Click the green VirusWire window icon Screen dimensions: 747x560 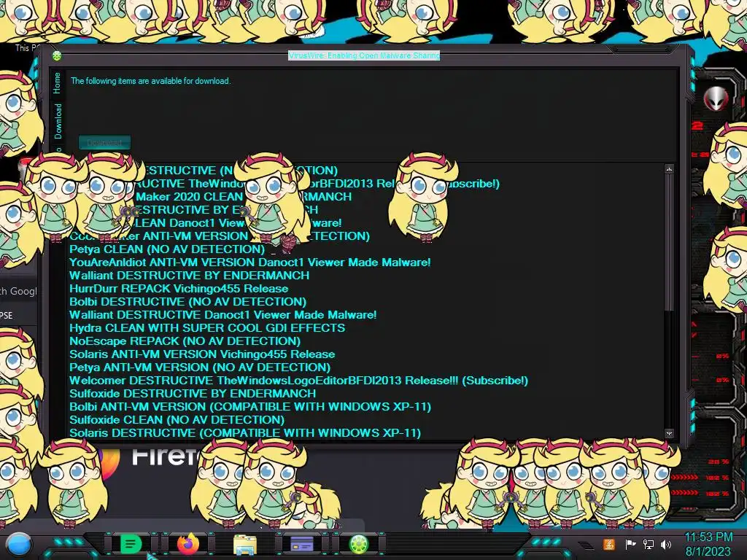(x=57, y=56)
